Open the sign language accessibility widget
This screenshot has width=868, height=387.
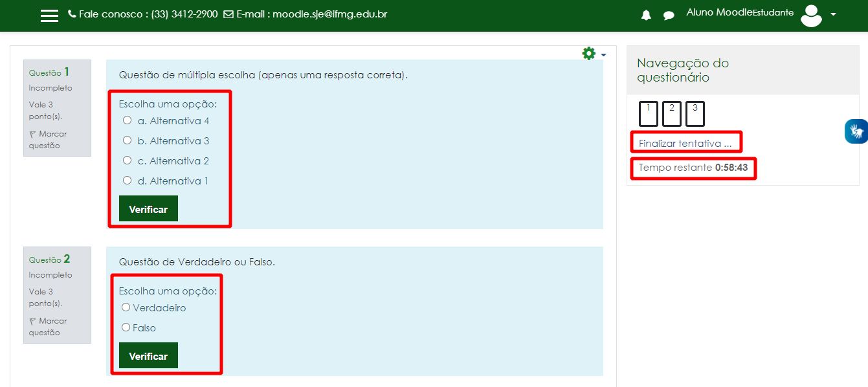pyautogui.click(x=856, y=131)
